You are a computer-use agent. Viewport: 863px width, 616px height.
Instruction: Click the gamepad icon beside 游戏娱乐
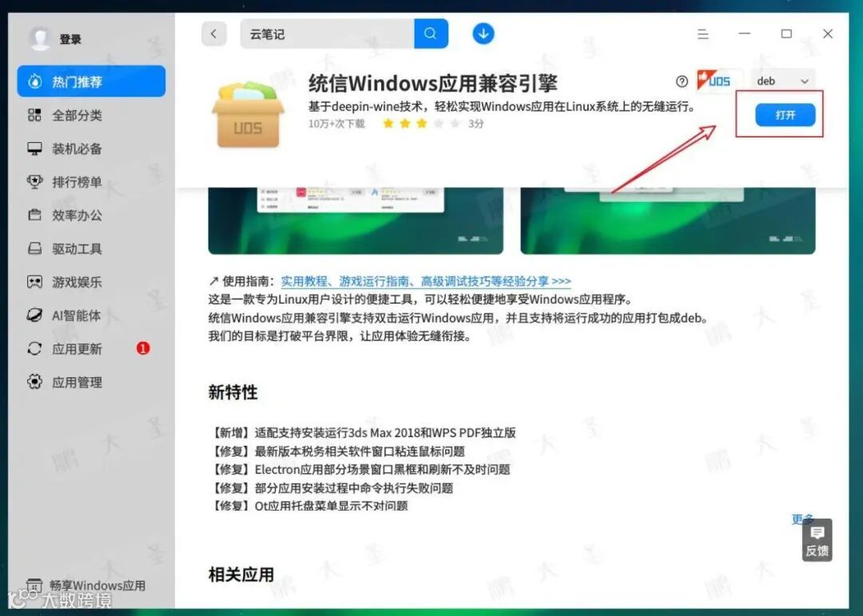point(34,282)
